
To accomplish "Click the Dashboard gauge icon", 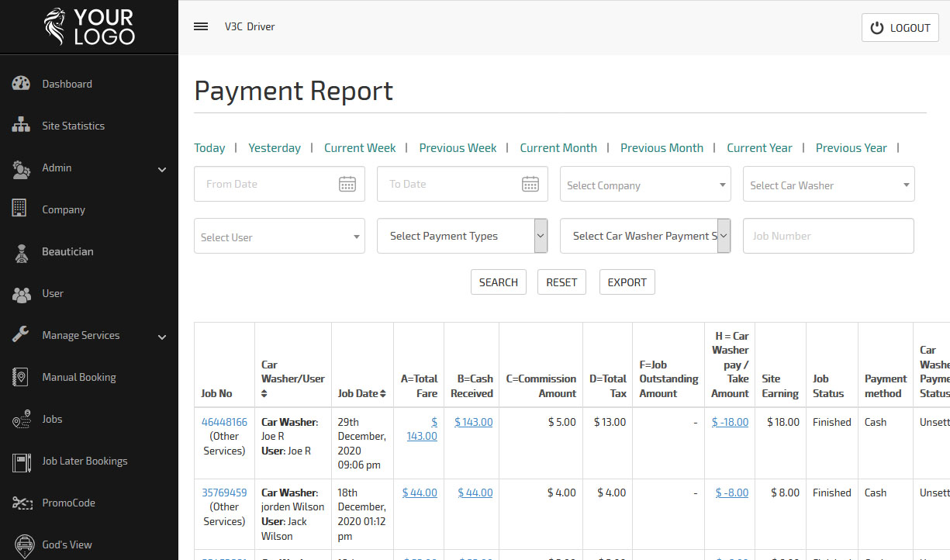I will (x=21, y=84).
